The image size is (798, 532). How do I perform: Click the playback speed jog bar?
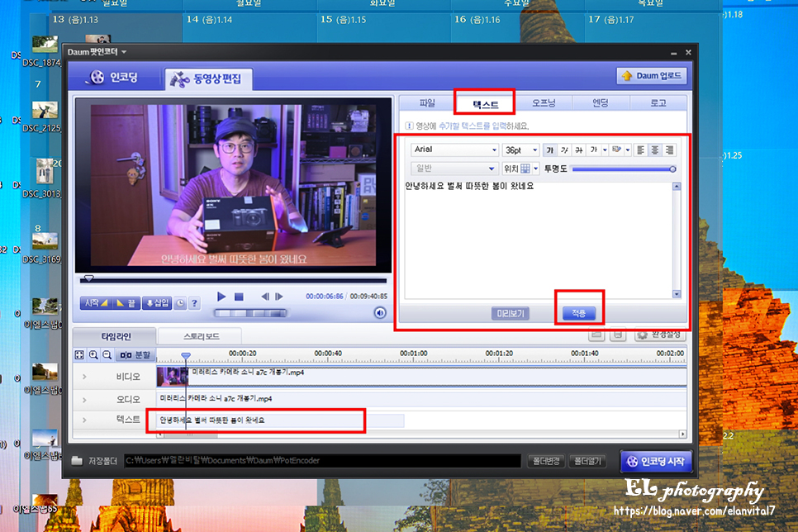250,313
